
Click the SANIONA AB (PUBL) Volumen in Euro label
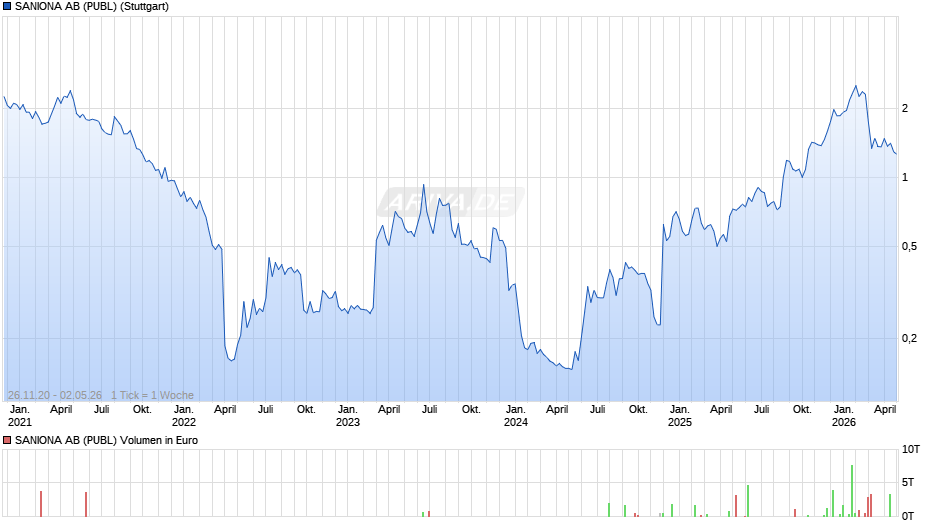point(106,440)
